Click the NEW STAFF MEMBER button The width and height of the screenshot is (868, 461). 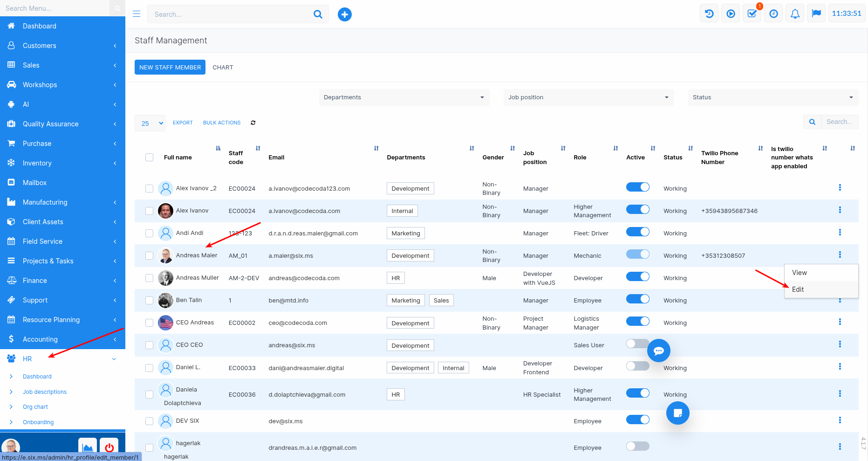(x=170, y=67)
